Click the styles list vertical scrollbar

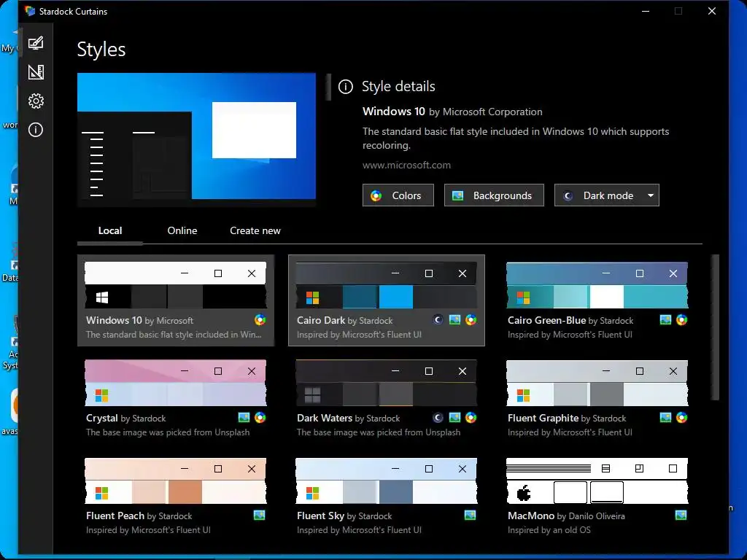(715, 327)
